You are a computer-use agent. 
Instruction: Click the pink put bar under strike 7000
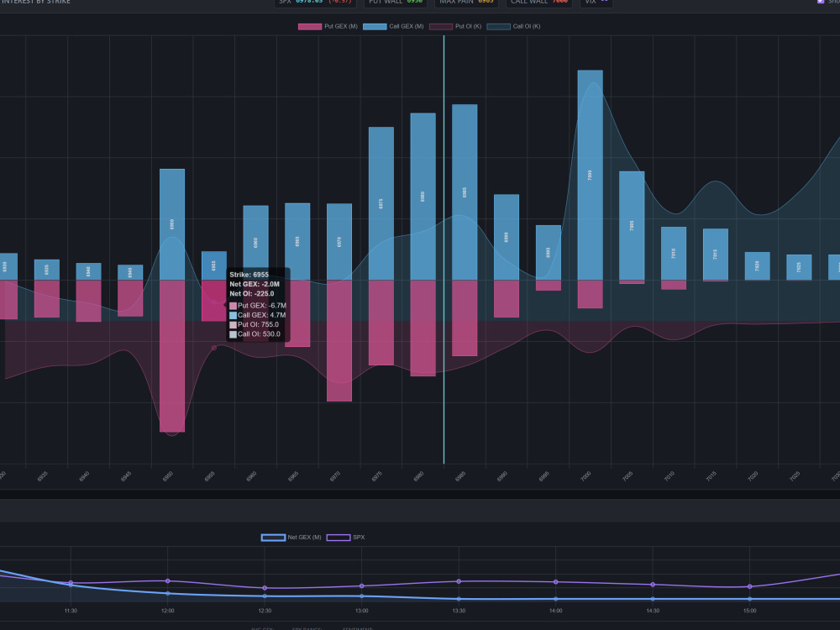(590, 294)
